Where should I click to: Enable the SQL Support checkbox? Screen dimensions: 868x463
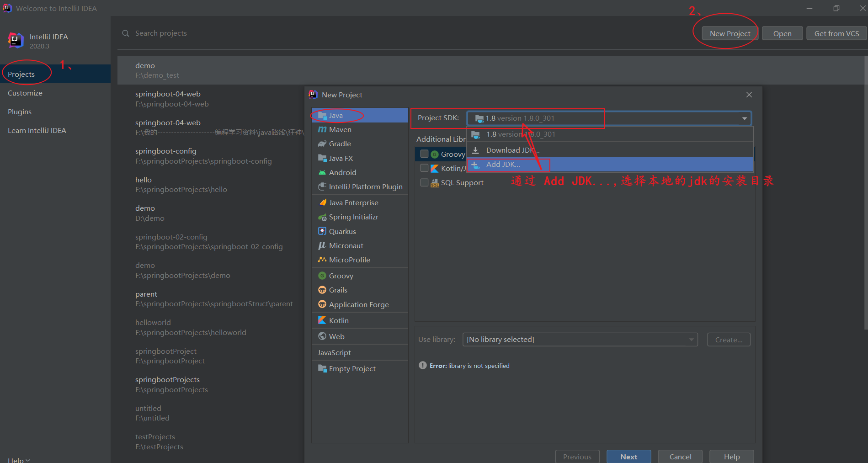point(424,182)
